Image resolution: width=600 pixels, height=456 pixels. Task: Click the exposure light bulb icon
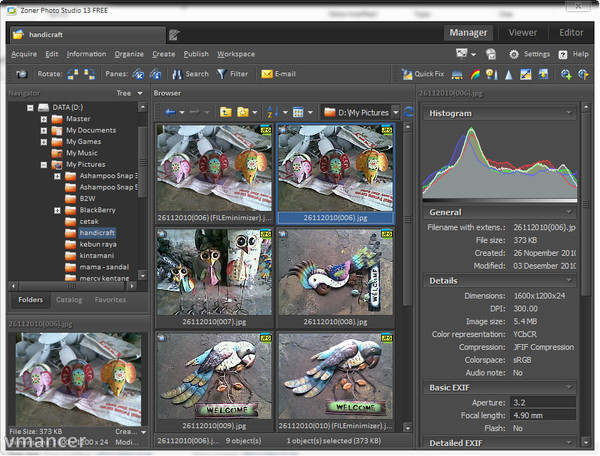click(491, 74)
